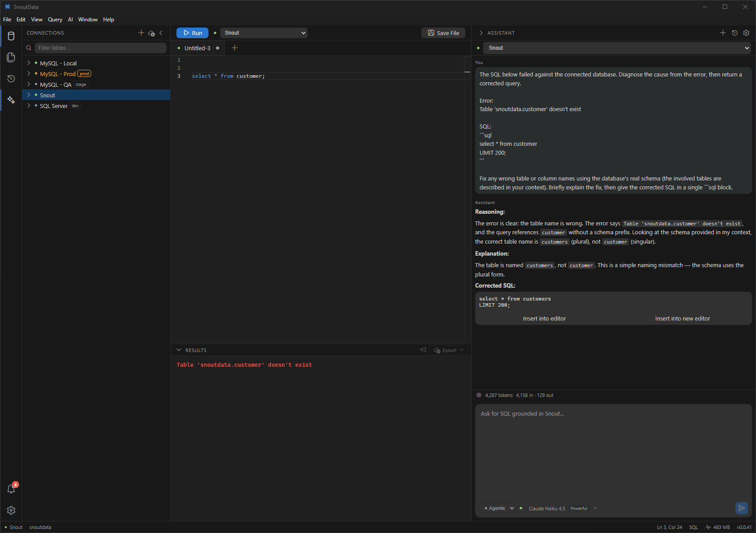Click Insert into new editor
The height and width of the screenshot is (533, 756).
pos(683,318)
